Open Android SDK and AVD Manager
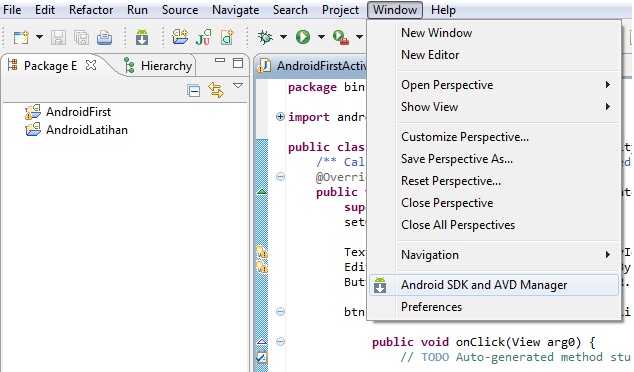This screenshot has height=372, width=634. pyautogui.click(x=494, y=285)
